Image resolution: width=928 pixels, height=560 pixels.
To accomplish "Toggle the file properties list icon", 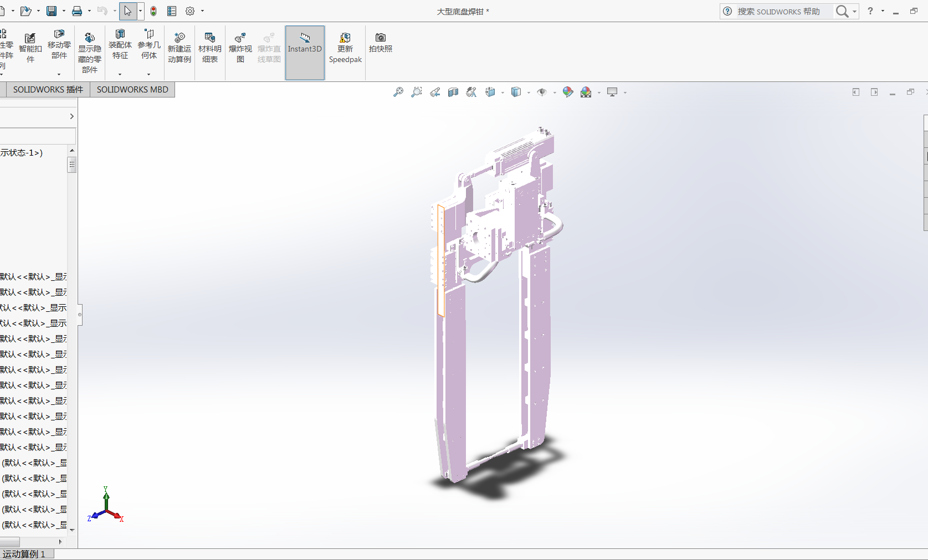I will click(172, 11).
